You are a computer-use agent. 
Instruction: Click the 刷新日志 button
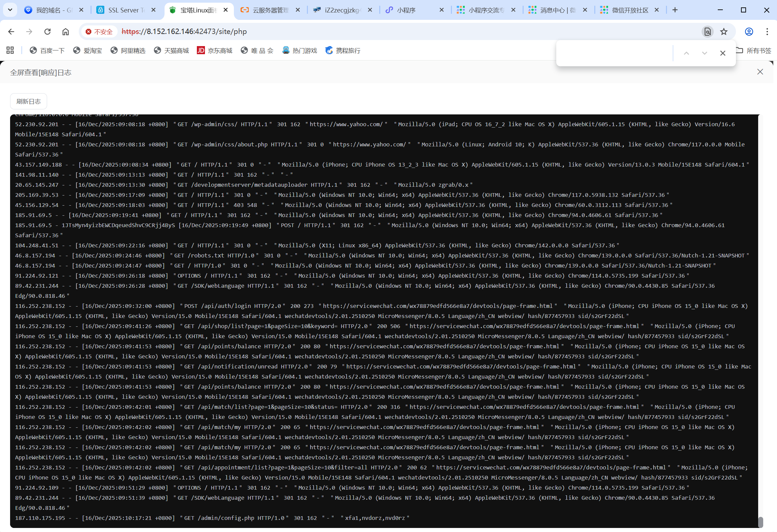point(29,101)
